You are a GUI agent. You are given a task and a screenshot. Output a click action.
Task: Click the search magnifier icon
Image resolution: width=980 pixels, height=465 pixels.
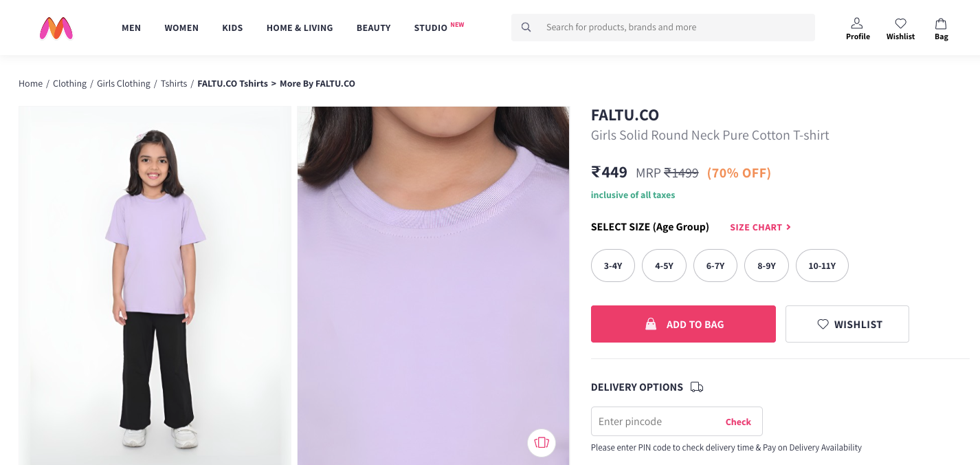tap(526, 28)
